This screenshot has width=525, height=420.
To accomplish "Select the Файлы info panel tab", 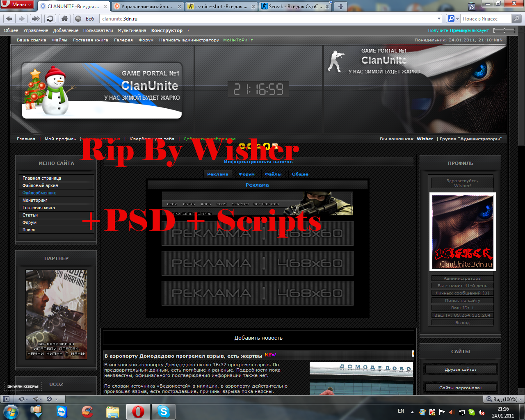I will coord(273,174).
